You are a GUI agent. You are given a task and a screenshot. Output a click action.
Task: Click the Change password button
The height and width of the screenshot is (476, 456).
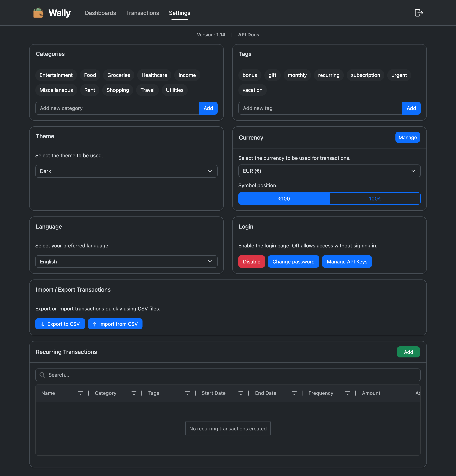(293, 261)
